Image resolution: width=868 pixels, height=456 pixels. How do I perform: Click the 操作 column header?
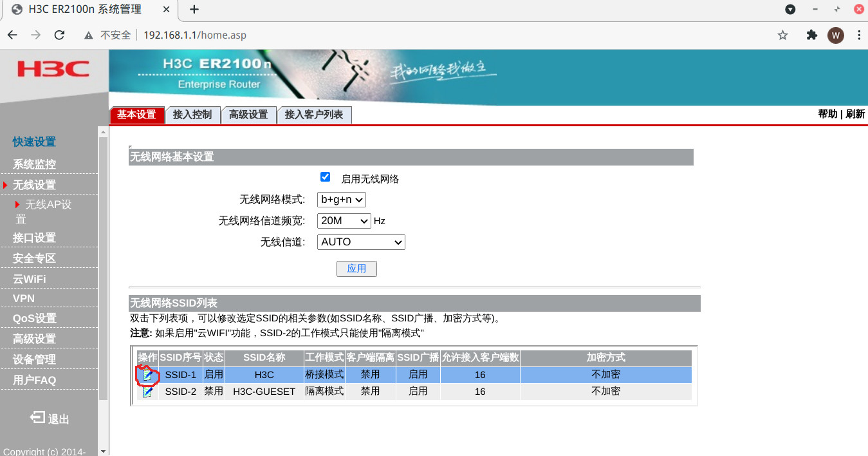coord(147,357)
